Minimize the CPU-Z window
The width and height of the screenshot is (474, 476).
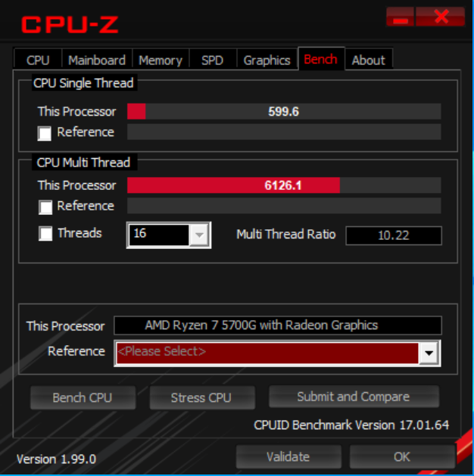401,17
